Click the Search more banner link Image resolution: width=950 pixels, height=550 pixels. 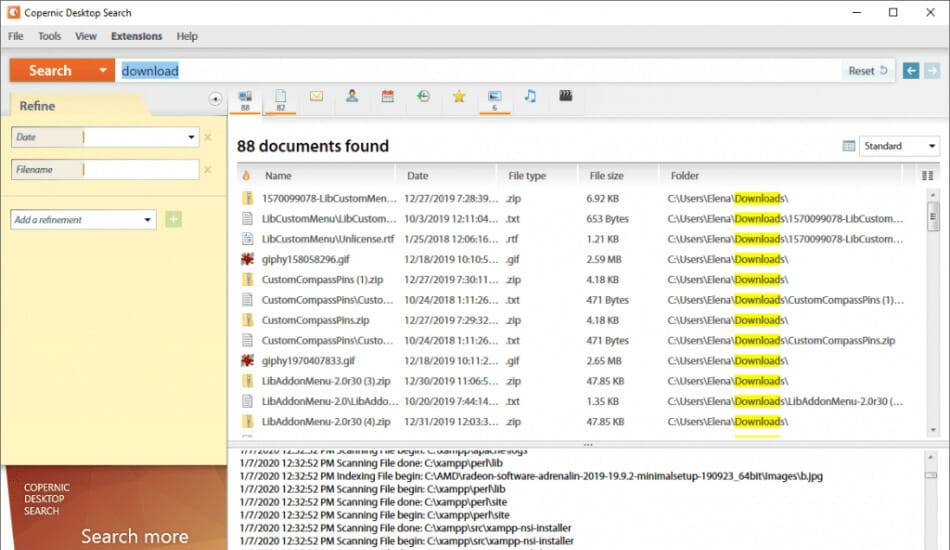(135, 536)
